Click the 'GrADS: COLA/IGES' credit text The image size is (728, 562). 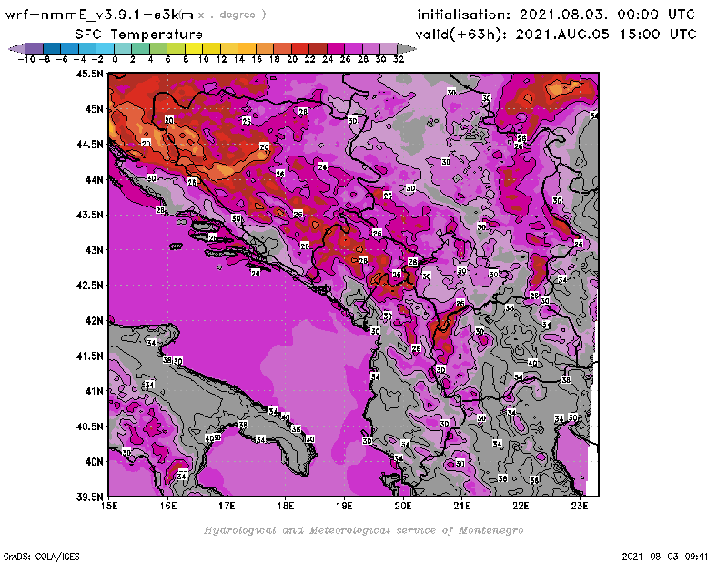(42, 557)
